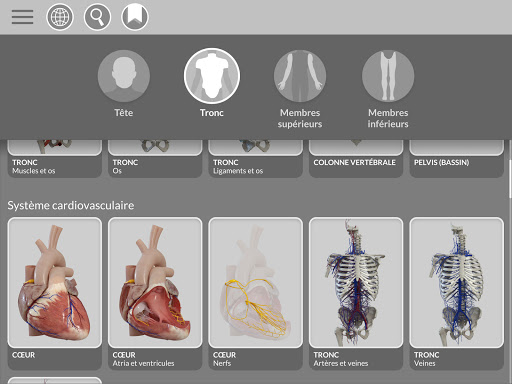Click the 'Ligaments et os' caption text

coord(238,171)
